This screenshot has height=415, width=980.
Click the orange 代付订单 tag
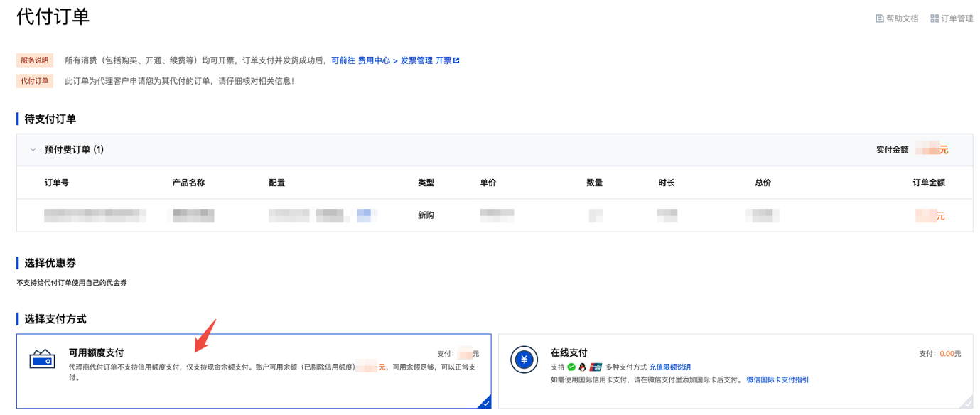pyautogui.click(x=35, y=81)
